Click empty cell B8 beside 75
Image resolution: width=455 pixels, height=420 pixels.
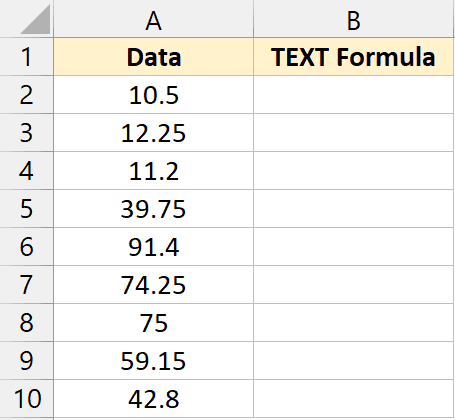354,323
